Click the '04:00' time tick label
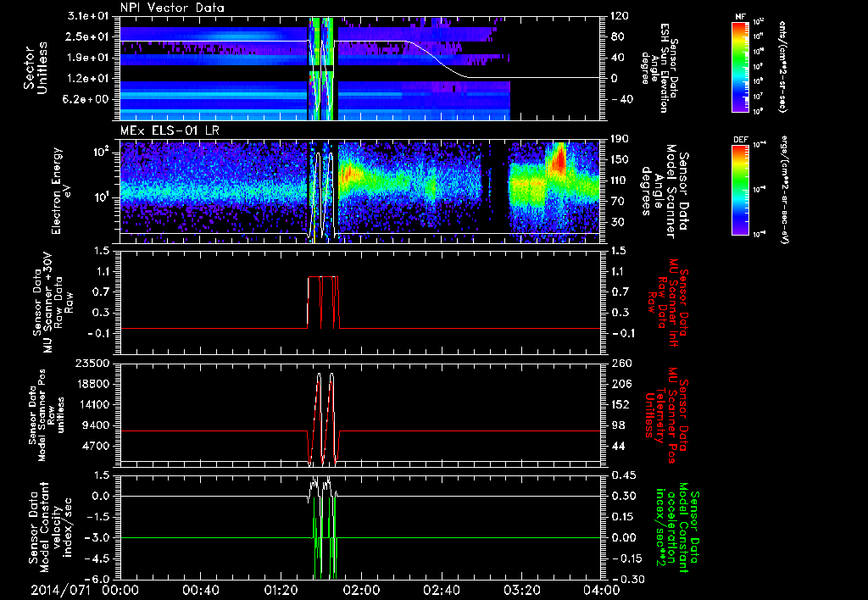The width and height of the screenshot is (868, 600). (x=601, y=590)
